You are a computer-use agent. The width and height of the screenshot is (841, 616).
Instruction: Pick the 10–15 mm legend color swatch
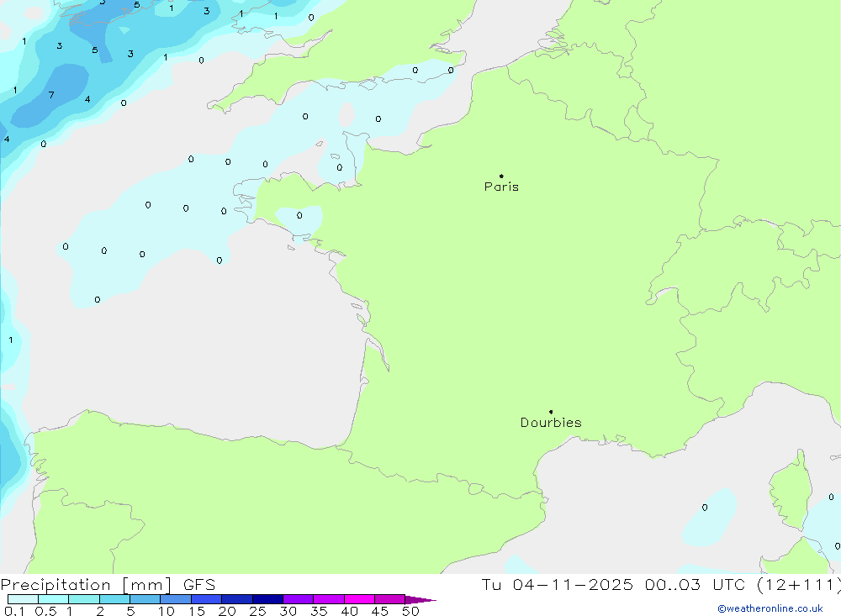coord(176,599)
